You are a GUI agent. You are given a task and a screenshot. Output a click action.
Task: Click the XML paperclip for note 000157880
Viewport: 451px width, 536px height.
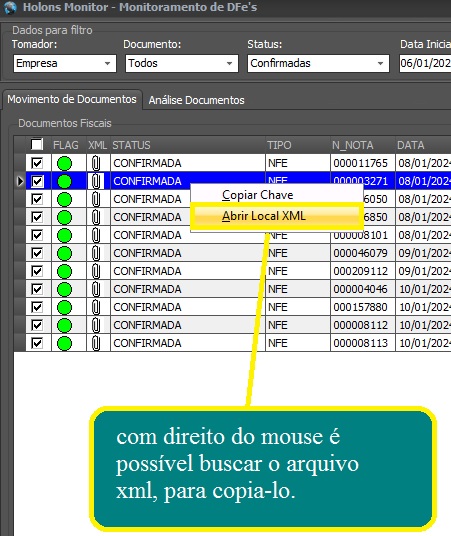click(x=96, y=307)
